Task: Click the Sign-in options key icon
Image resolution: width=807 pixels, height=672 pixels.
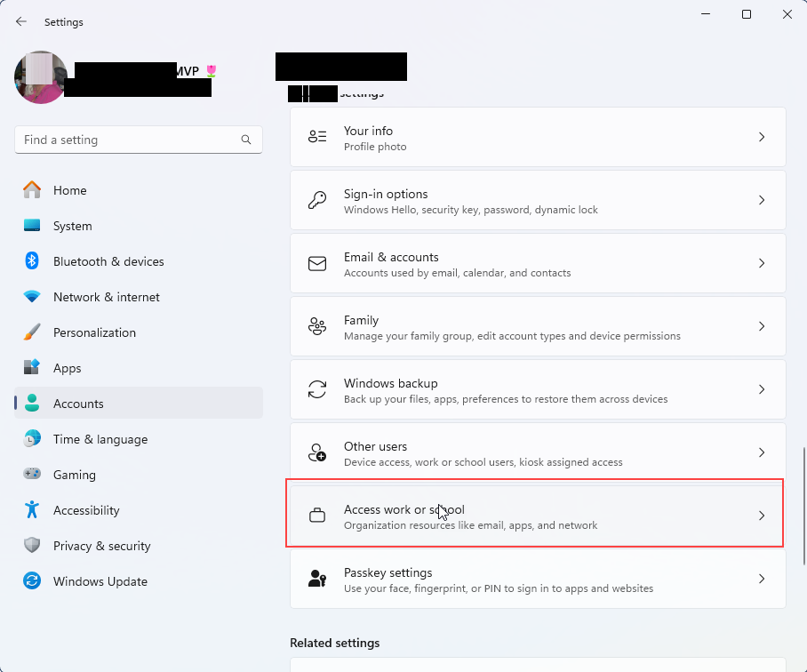Action: click(317, 199)
